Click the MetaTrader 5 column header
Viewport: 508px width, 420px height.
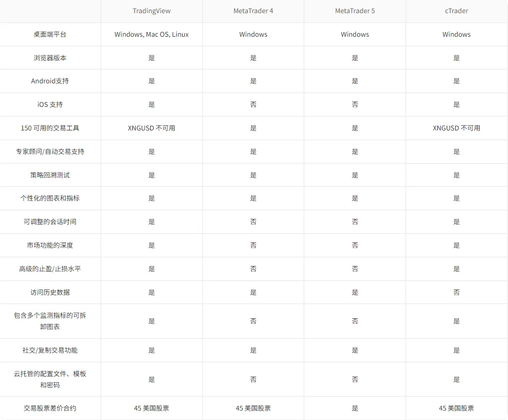[355, 11]
